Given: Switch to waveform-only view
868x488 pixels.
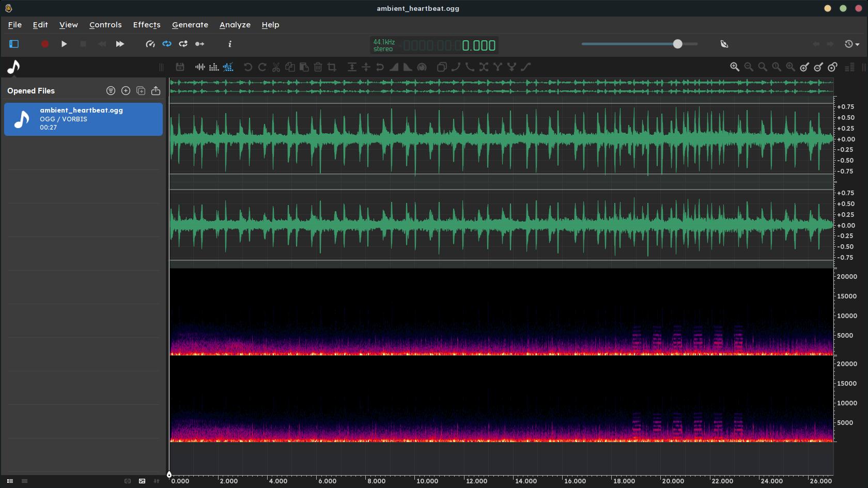Looking at the screenshot, I should (200, 67).
